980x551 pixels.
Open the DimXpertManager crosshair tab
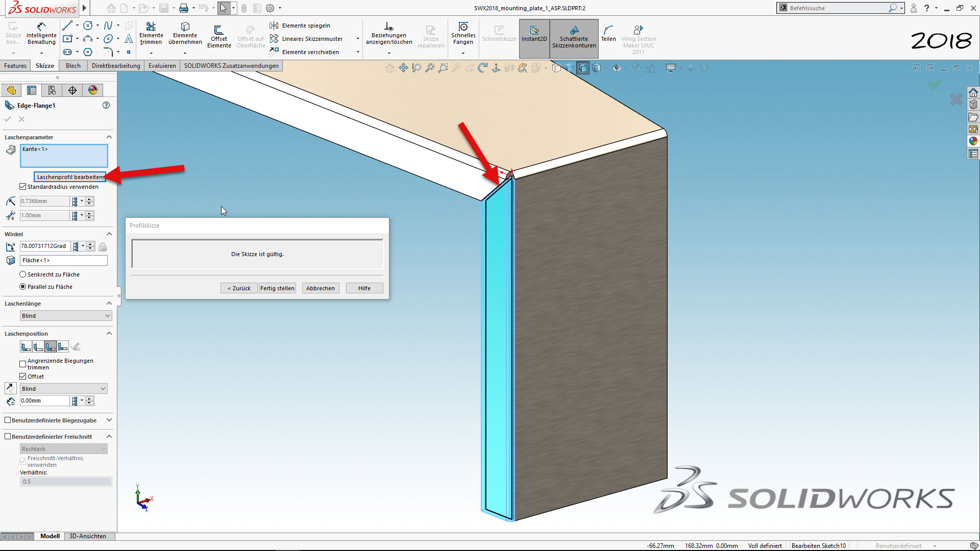point(72,90)
